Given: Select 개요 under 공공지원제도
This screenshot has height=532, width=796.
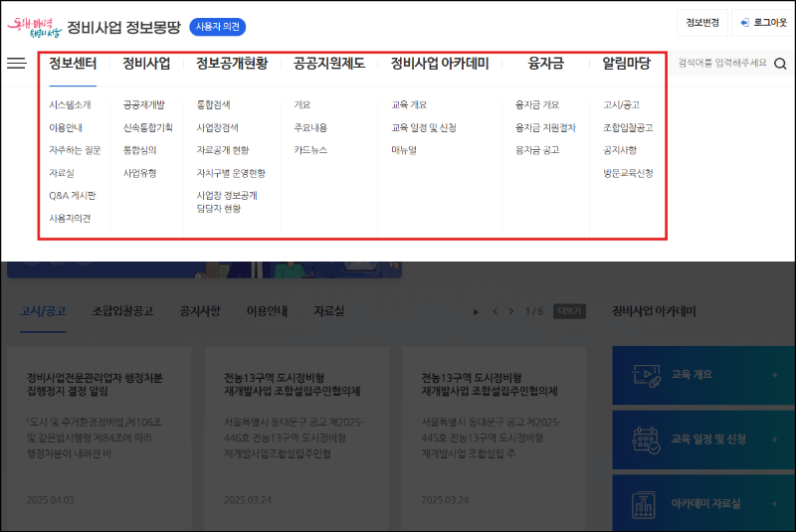Looking at the screenshot, I should click(302, 105).
